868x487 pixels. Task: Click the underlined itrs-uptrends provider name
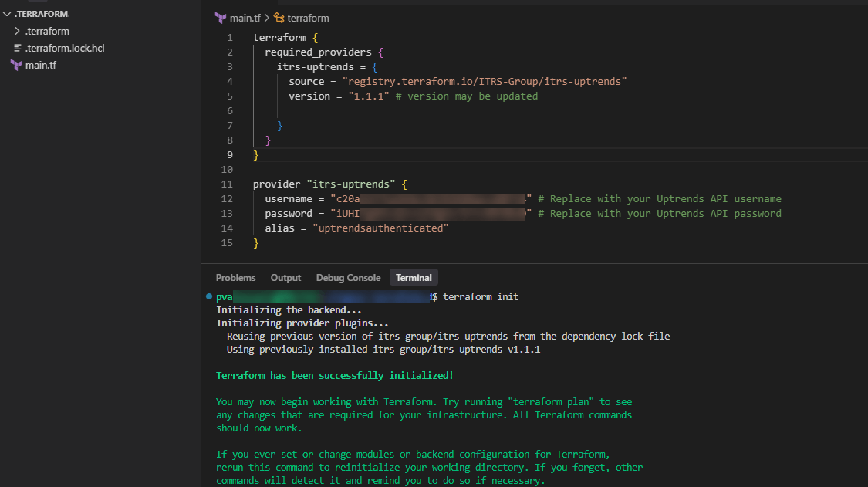350,184
